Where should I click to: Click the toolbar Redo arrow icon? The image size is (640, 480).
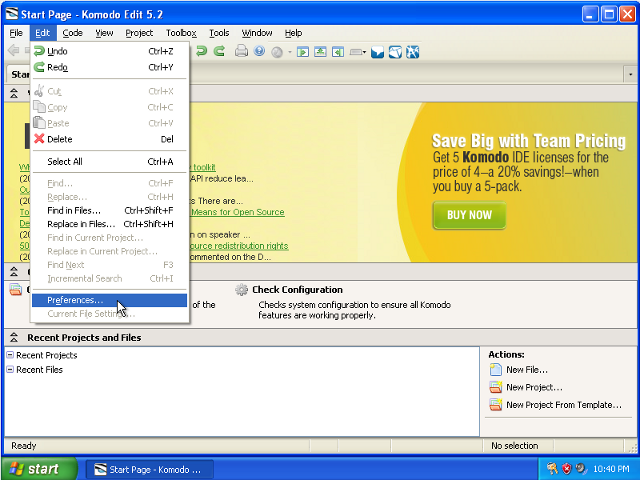pos(219,51)
